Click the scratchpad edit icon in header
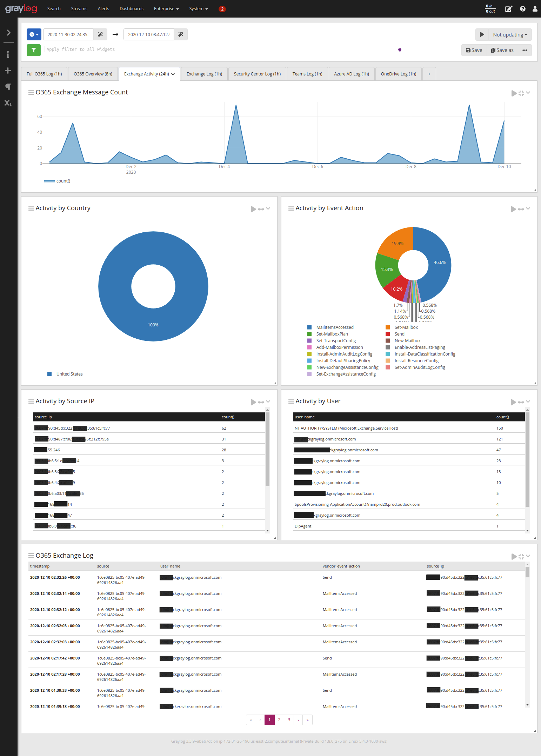Viewport: 541px width, 756px height. point(508,9)
